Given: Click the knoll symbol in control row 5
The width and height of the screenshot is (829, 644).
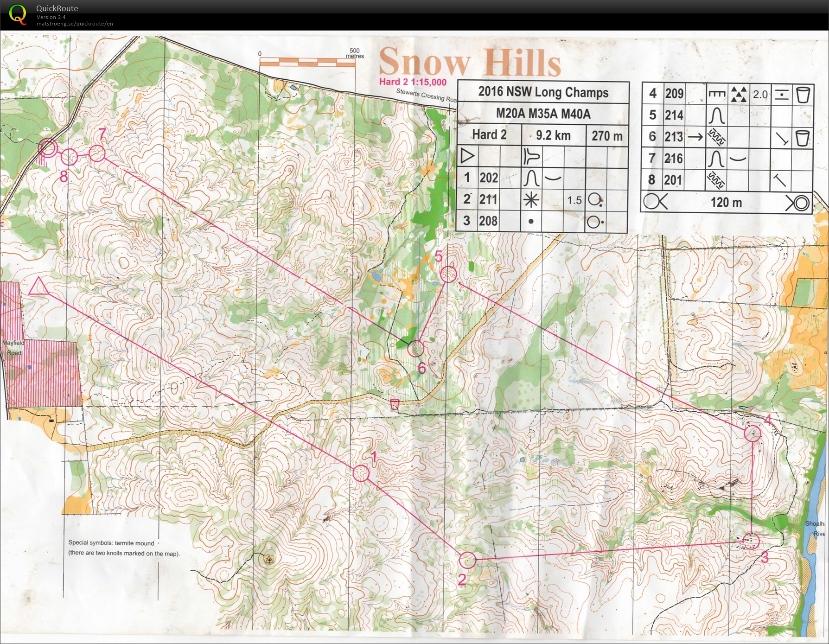Looking at the screenshot, I should pos(717,115).
